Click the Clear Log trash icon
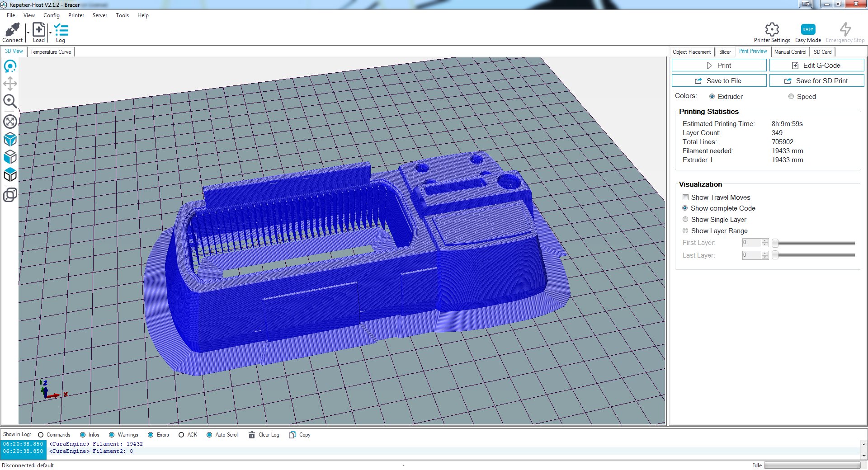The image size is (868, 470). [x=252, y=435]
